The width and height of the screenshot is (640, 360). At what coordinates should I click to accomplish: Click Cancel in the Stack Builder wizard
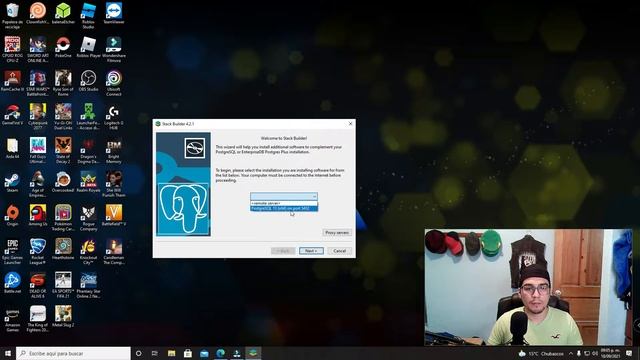click(339, 251)
